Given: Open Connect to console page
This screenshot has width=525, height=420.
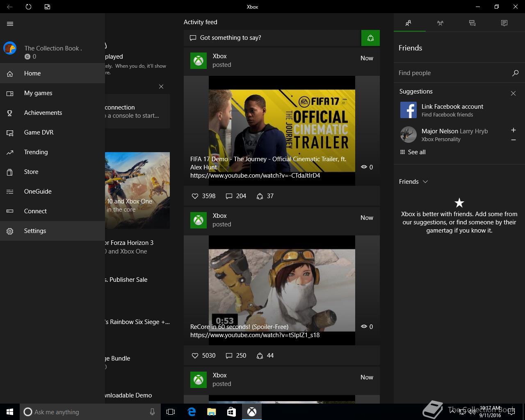Looking at the screenshot, I should click(52, 211).
